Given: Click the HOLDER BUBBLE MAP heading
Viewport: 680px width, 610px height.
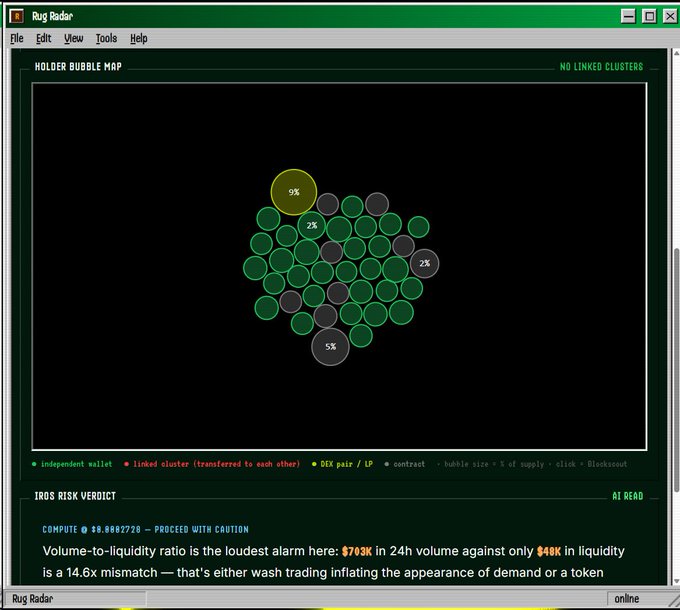Looking at the screenshot, I should coord(78,67).
